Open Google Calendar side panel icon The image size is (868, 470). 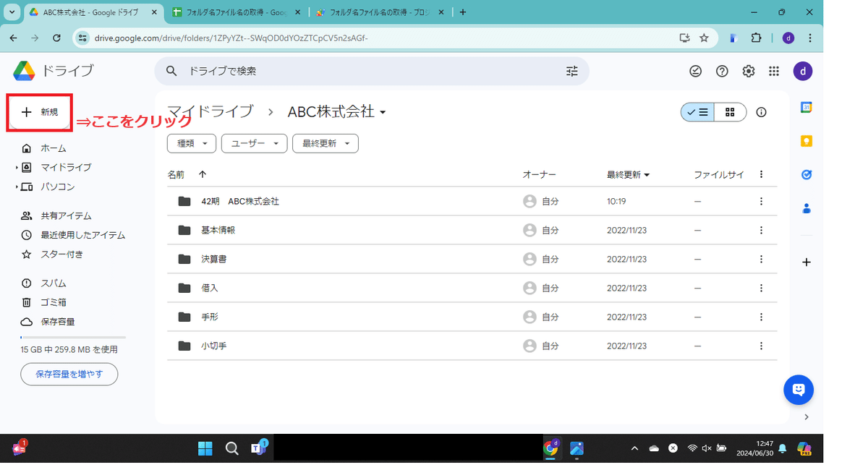click(x=807, y=107)
